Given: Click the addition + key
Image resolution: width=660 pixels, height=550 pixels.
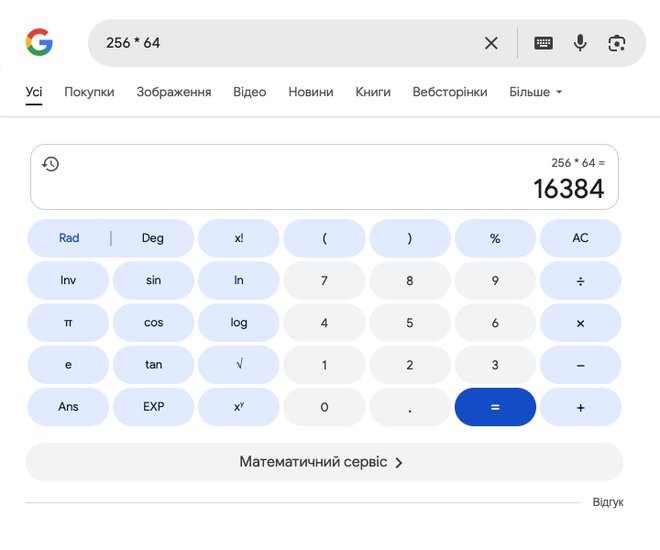Looking at the screenshot, I should click(580, 407).
